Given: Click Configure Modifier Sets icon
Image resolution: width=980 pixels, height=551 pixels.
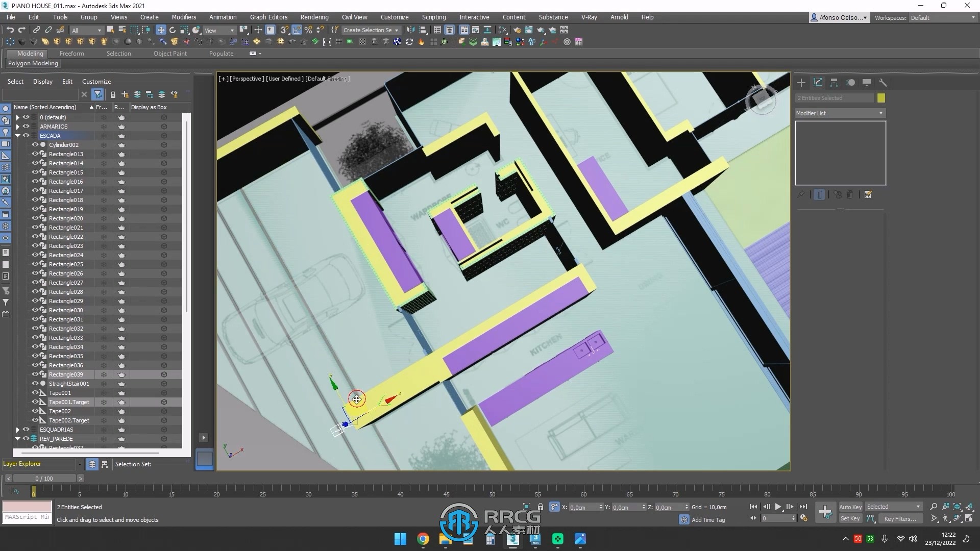Looking at the screenshot, I should (x=868, y=194).
